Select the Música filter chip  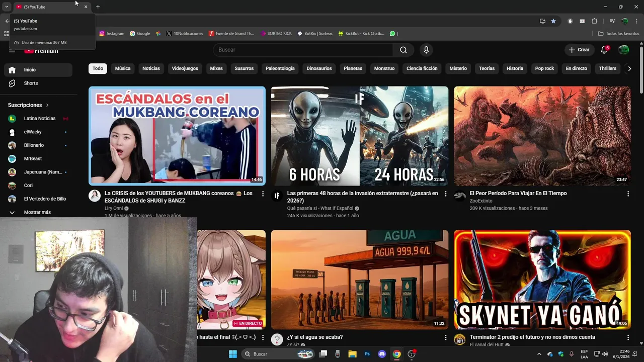pyautogui.click(x=123, y=68)
